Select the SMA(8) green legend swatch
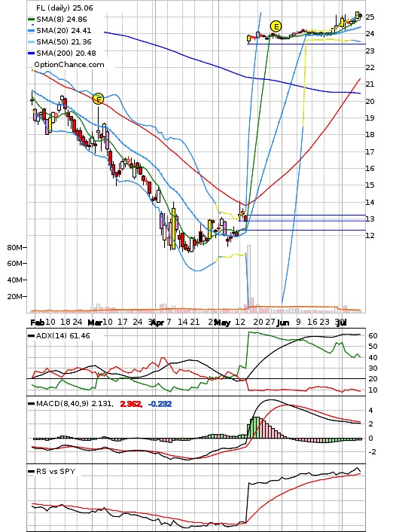The image size is (396, 532). [31, 20]
